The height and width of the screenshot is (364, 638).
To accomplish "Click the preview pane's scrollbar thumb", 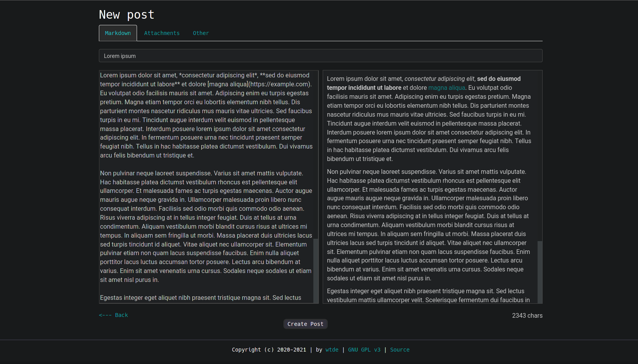I will (540, 272).
